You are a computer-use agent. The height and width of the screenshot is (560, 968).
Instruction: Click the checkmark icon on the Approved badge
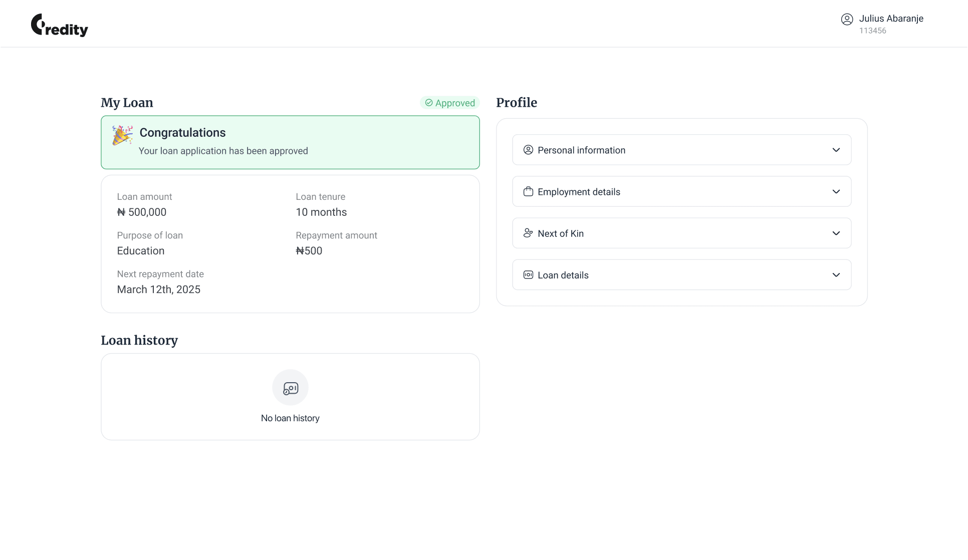429,103
